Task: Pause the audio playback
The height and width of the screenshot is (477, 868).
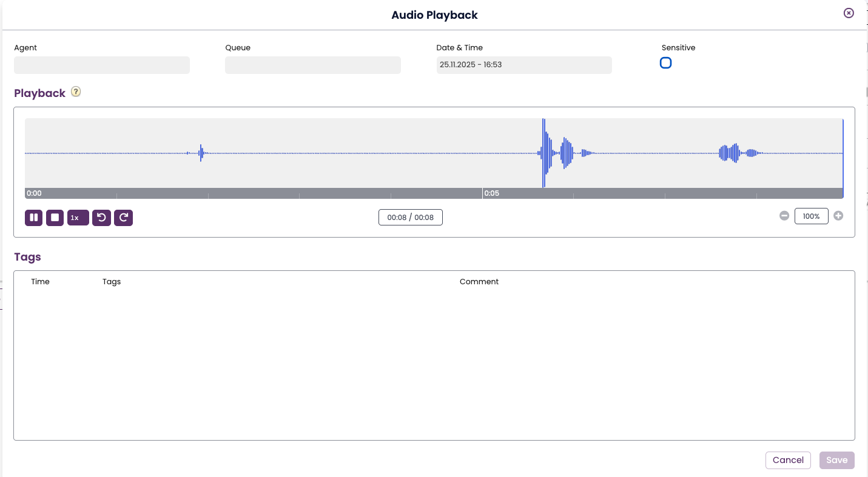Action: [33, 218]
